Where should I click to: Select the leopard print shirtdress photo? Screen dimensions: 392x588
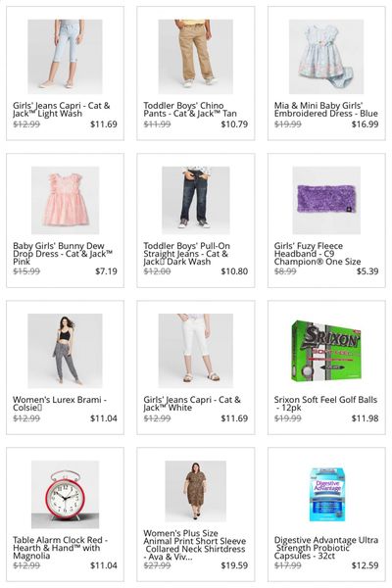[195, 491]
